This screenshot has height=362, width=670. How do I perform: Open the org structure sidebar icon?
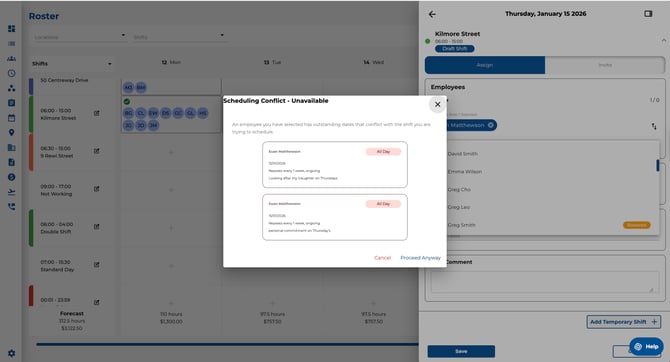tap(12, 88)
